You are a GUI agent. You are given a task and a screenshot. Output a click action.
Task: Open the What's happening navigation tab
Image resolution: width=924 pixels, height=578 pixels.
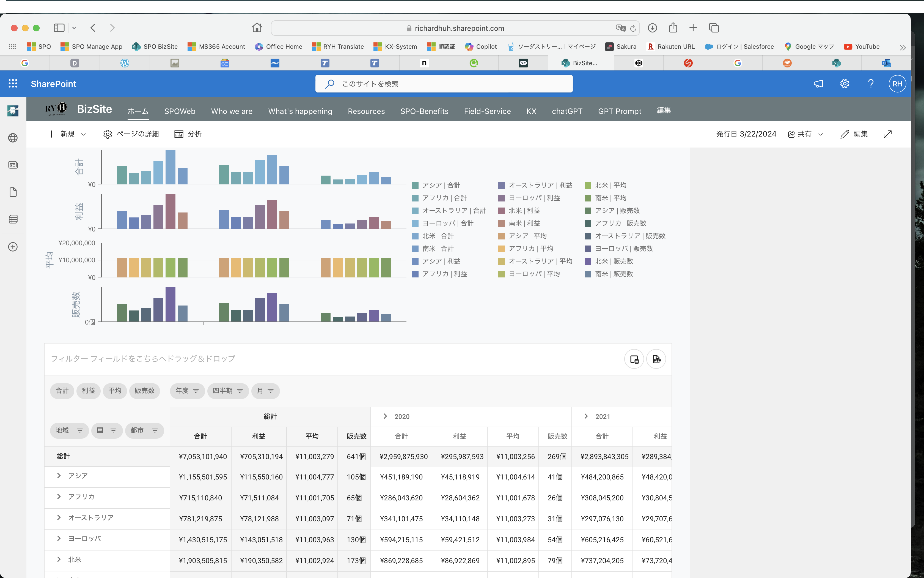(x=300, y=111)
